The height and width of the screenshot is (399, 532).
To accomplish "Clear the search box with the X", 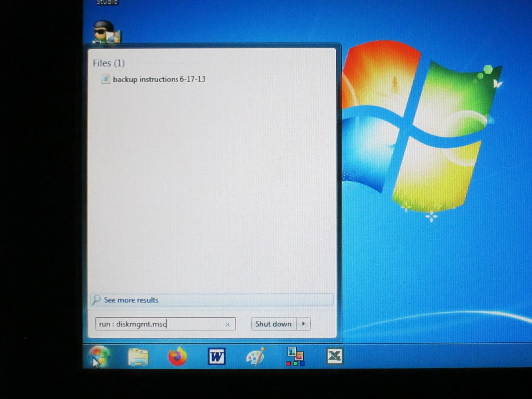I will pyautogui.click(x=228, y=325).
